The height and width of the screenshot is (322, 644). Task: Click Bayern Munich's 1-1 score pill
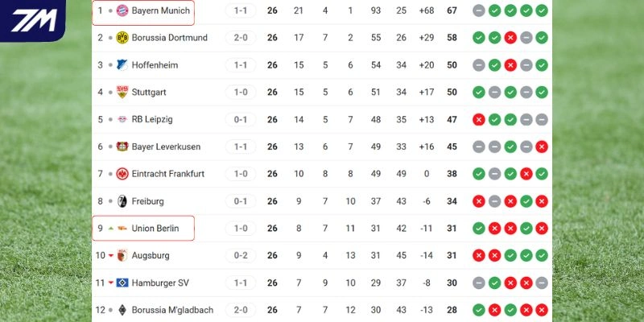coord(241,10)
